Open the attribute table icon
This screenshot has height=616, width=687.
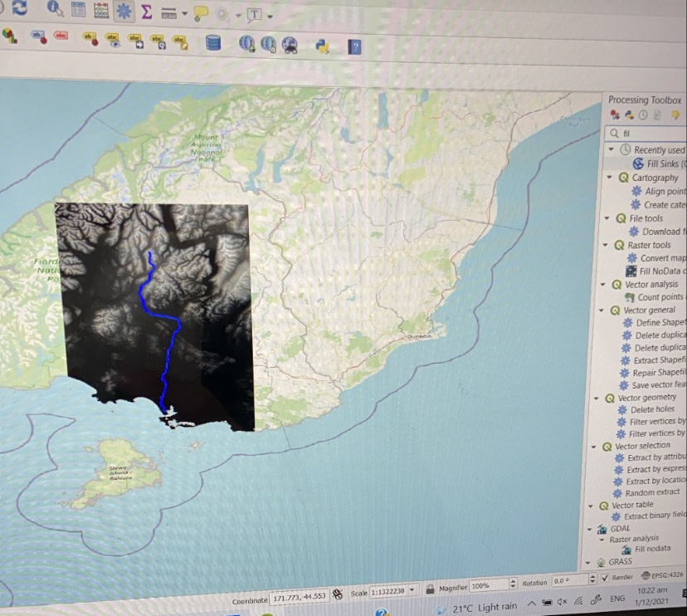(x=79, y=9)
